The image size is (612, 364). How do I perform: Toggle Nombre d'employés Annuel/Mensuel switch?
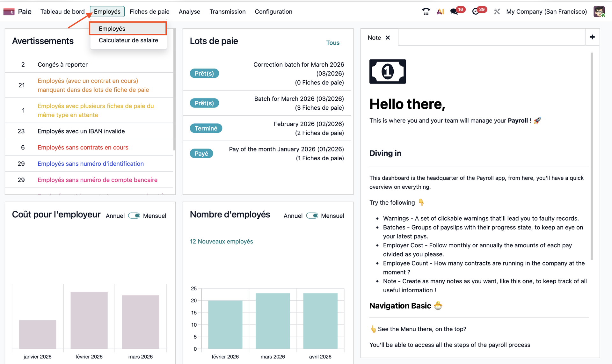[312, 216]
